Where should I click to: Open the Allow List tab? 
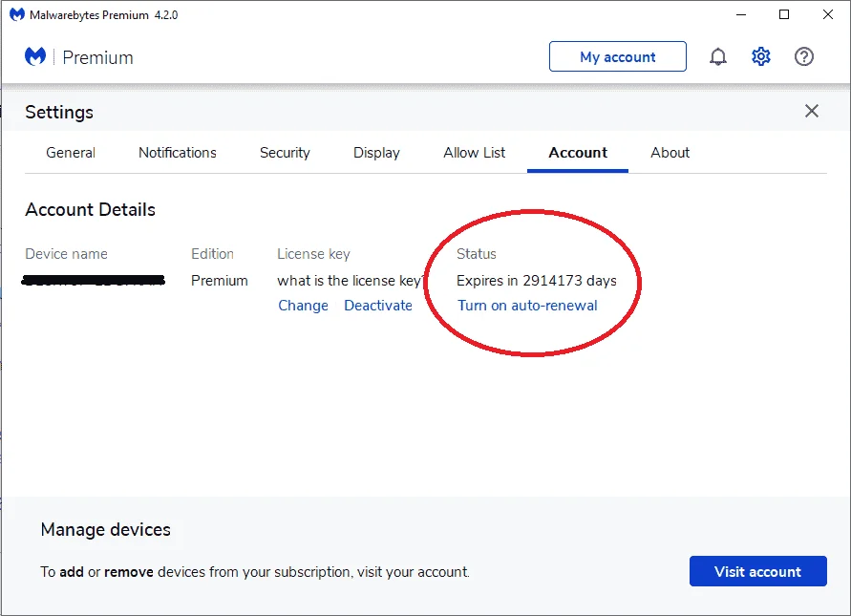[x=475, y=153]
